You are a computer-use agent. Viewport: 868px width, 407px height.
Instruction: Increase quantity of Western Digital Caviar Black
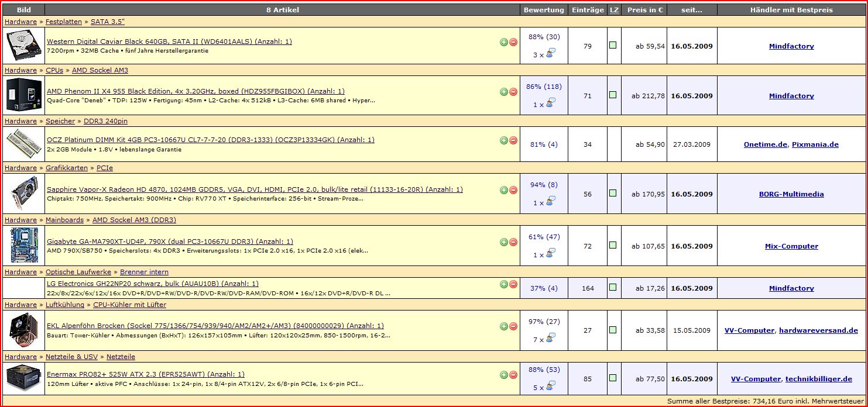[x=503, y=42]
